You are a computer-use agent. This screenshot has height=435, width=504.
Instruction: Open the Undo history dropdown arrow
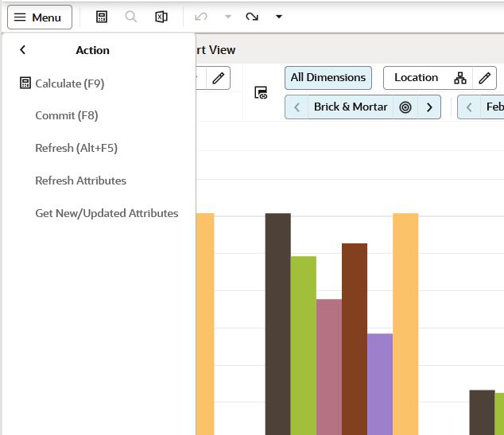[228, 17]
